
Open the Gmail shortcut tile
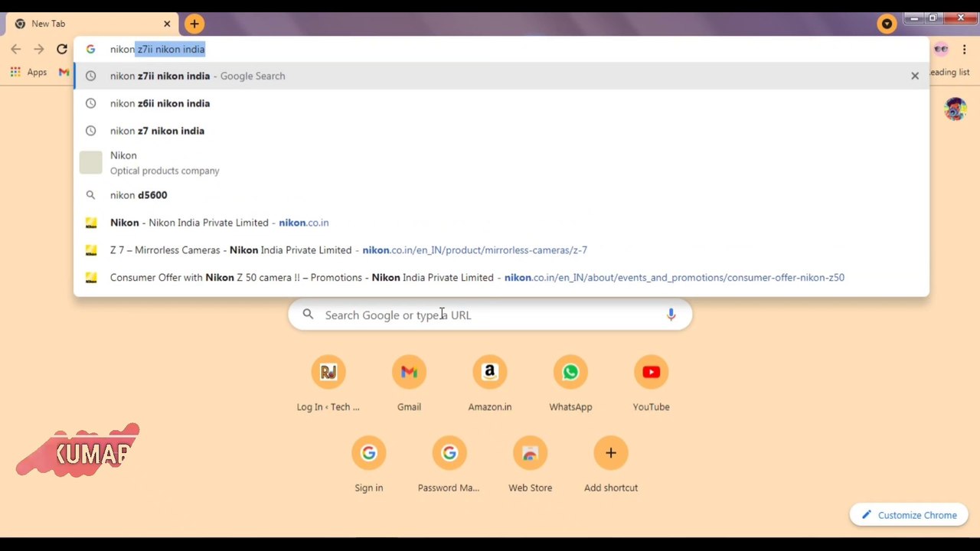pos(409,384)
